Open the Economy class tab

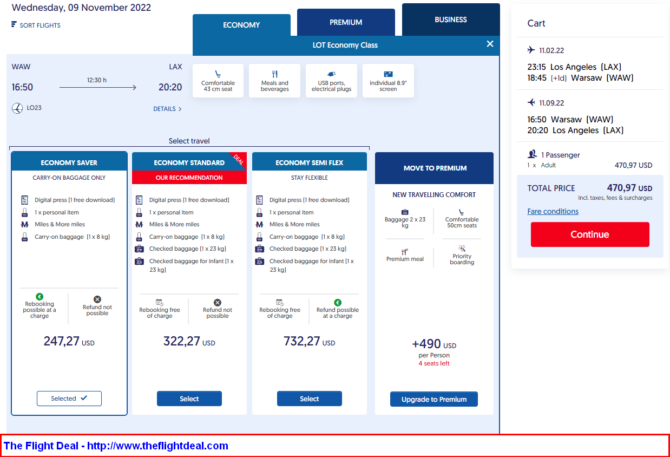241,25
